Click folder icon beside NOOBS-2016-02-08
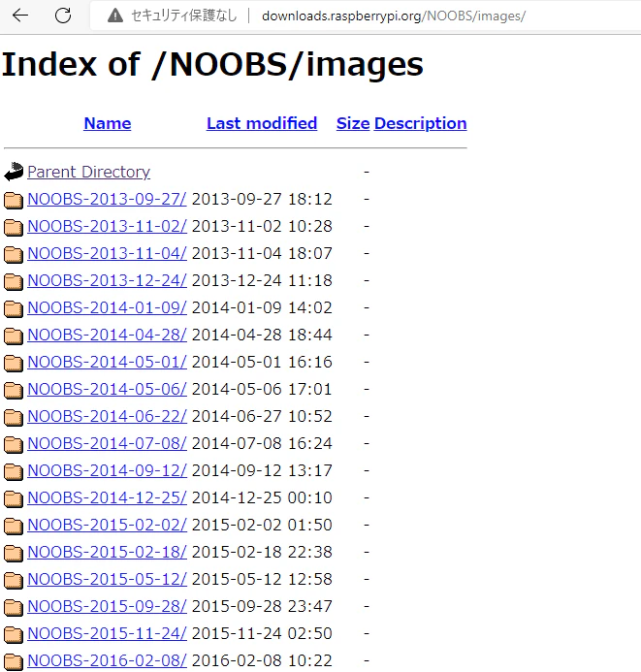 (14, 661)
